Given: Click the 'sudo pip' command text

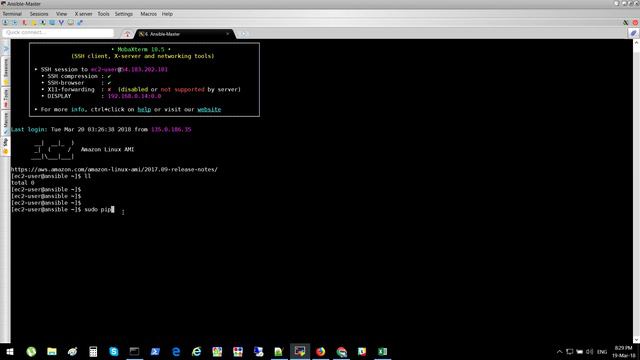Looking at the screenshot, I should 98,209.
